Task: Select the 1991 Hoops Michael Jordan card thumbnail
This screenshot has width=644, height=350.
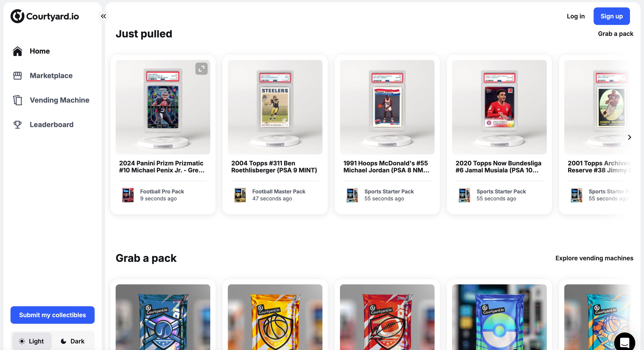Action: click(x=387, y=107)
